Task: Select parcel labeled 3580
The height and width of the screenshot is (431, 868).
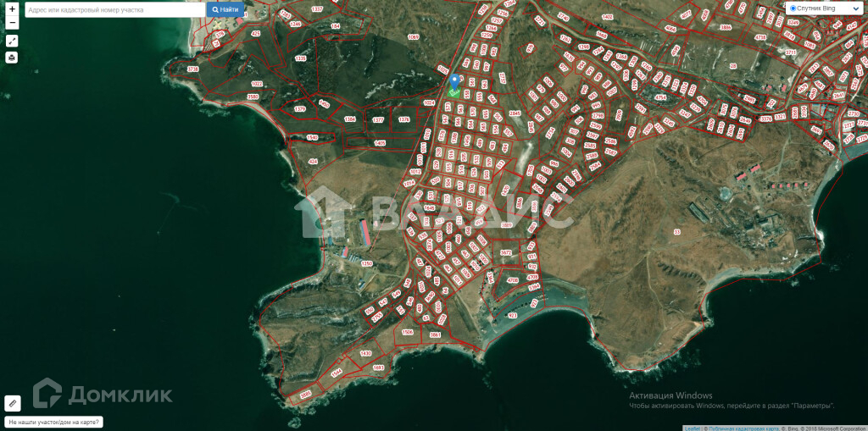Action: pos(253,97)
